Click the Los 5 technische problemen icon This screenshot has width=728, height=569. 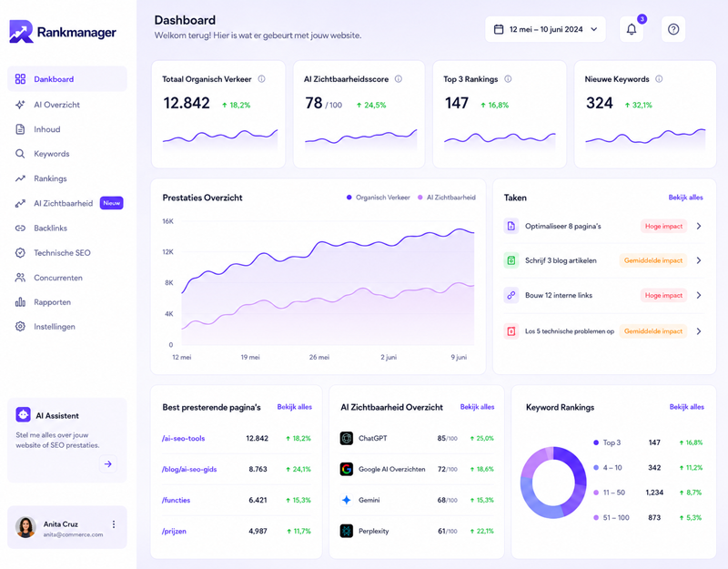(511, 331)
